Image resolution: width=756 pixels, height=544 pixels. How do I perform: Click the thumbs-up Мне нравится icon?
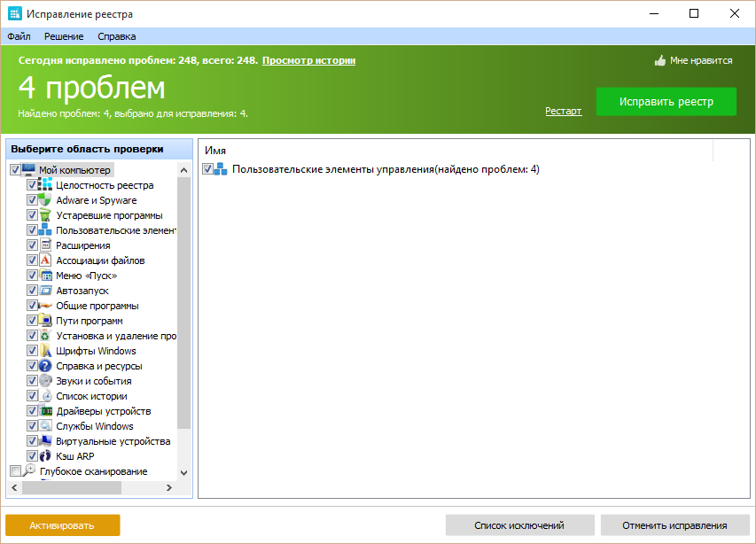coord(659,61)
